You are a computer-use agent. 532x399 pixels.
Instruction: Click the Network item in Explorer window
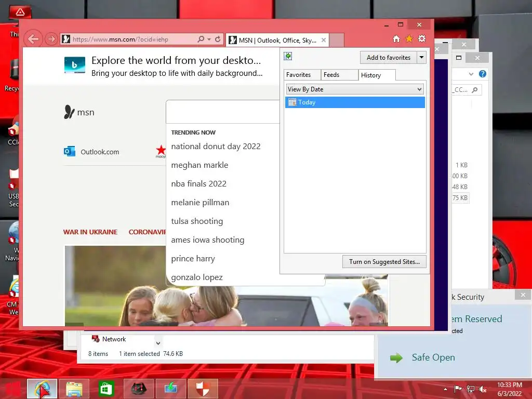point(109,339)
